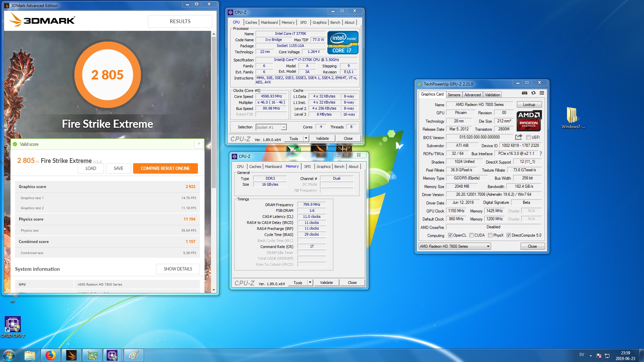The image size is (644, 362).
Task: Click the 3DMark logo
Action: point(42,20)
